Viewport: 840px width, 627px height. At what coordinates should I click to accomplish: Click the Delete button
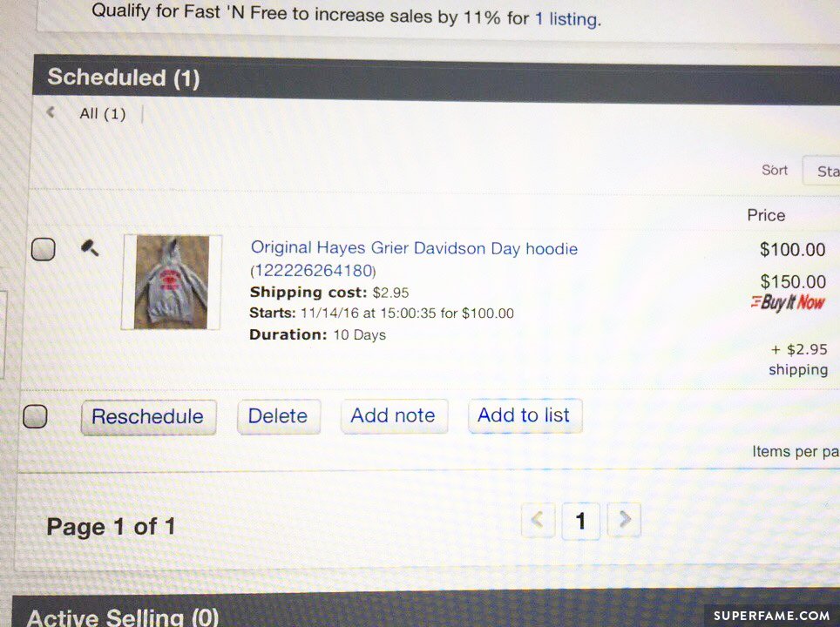click(279, 416)
